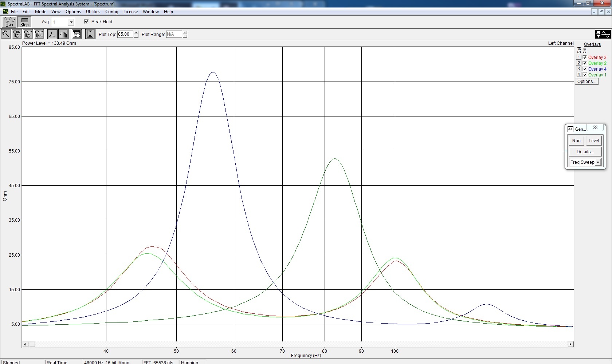Click Set button 2 for Overlay 2

(x=578, y=63)
